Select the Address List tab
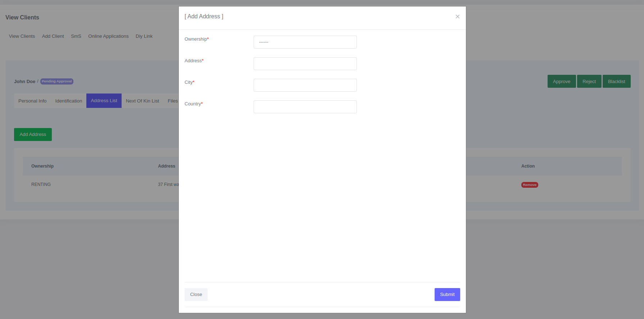This screenshot has height=319, width=644. (x=104, y=101)
